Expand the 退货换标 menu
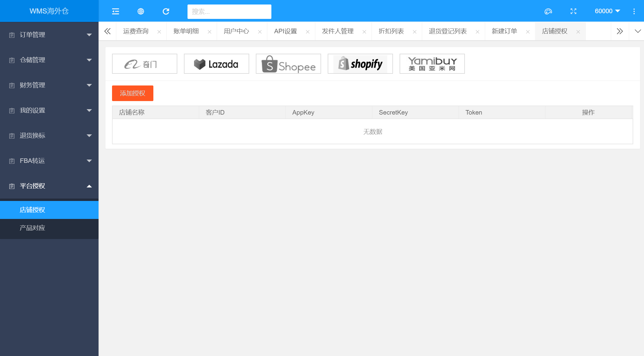This screenshot has width=644, height=356. (x=49, y=136)
